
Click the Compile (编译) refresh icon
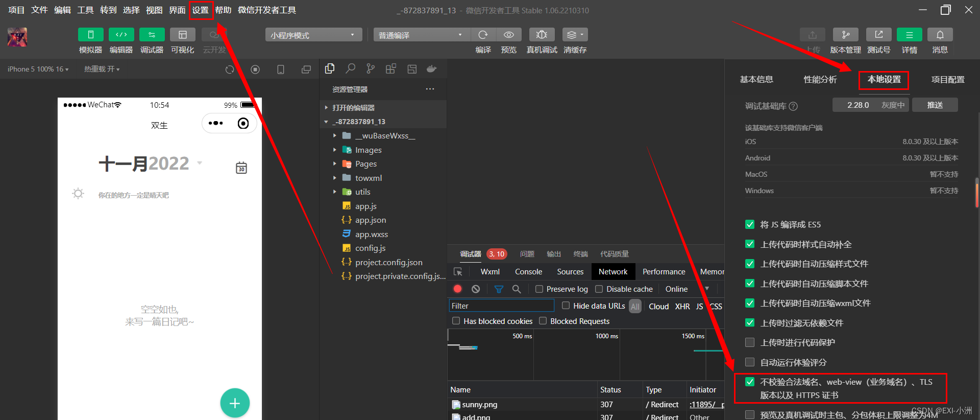(483, 35)
